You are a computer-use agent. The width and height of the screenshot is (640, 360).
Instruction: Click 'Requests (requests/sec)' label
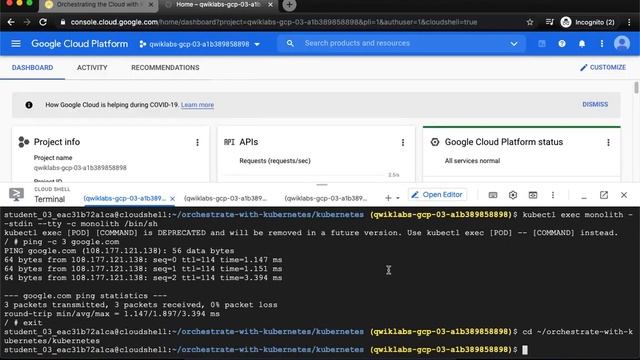click(275, 161)
